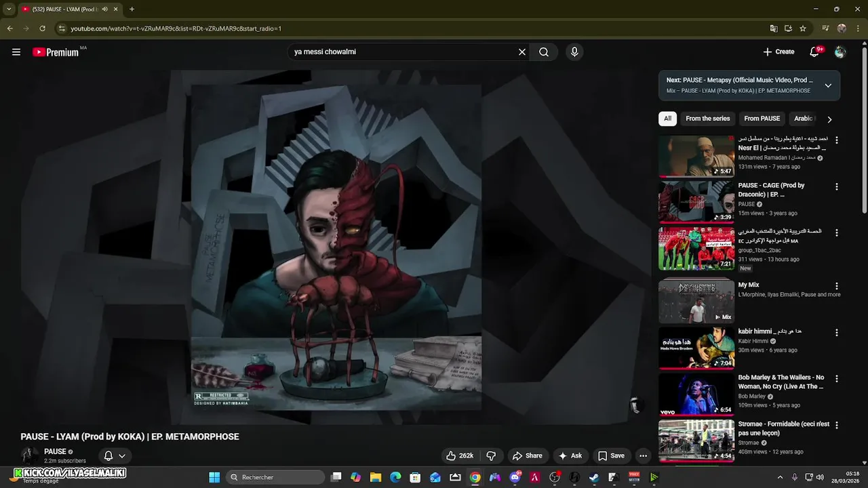Open Stromae - Formidable video title
The height and width of the screenshot is (488, 868).
pos(784,428)
